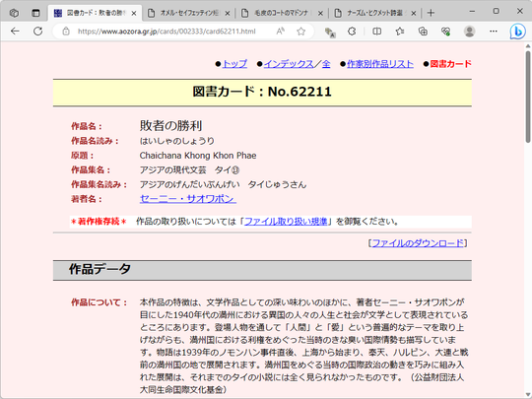This screenshot has width=532, height=399.
Task: Open the インデックス link
Action: pyautogui.click(x=289, y=64)
